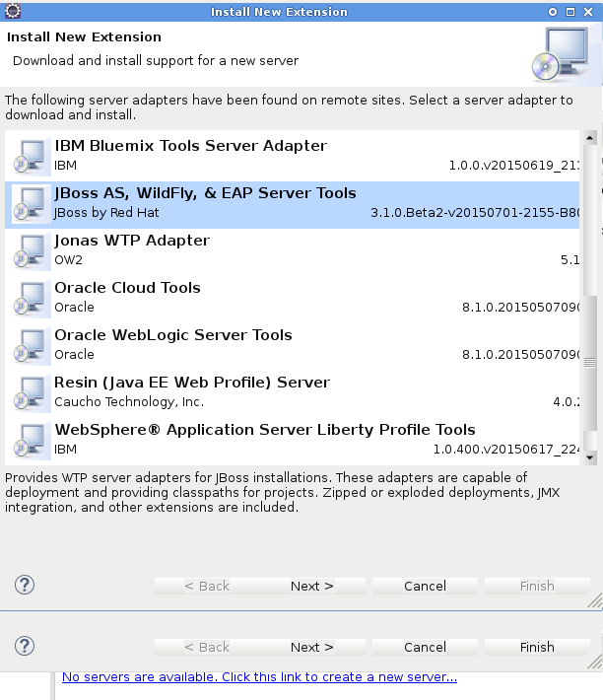This screenshot has height=700, width=603.
Task: Select Jonas WTP Adapter title
Action: click(x=132, y=241)
